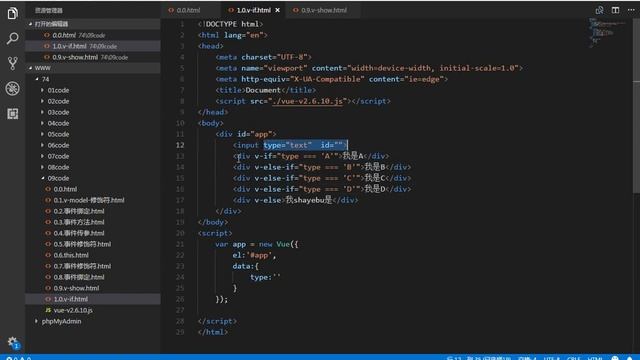Click the "el:'#app'," text

coord(254,255)
